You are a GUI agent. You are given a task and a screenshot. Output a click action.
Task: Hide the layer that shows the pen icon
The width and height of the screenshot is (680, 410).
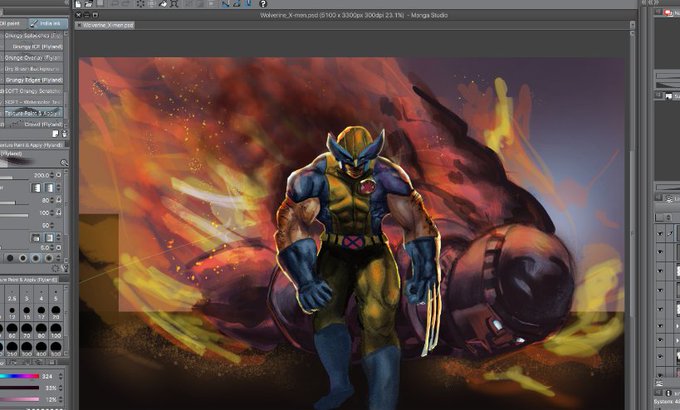[660, 234]
